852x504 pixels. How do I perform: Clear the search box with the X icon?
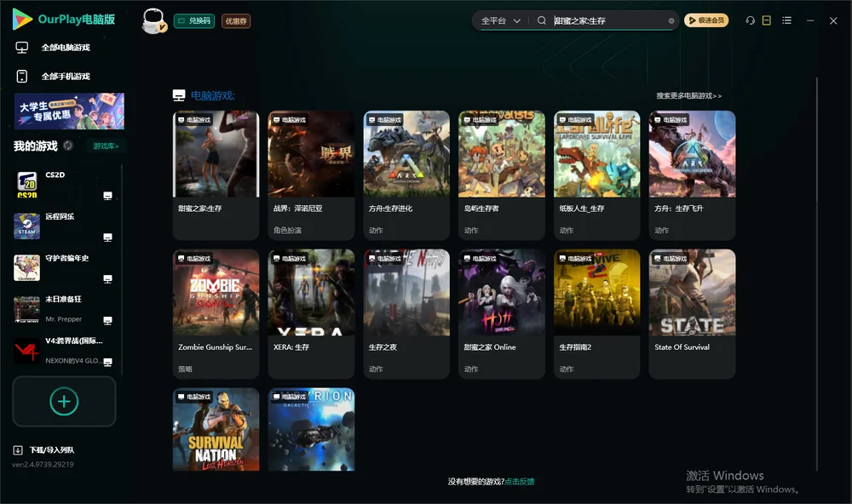coord(671,20)
